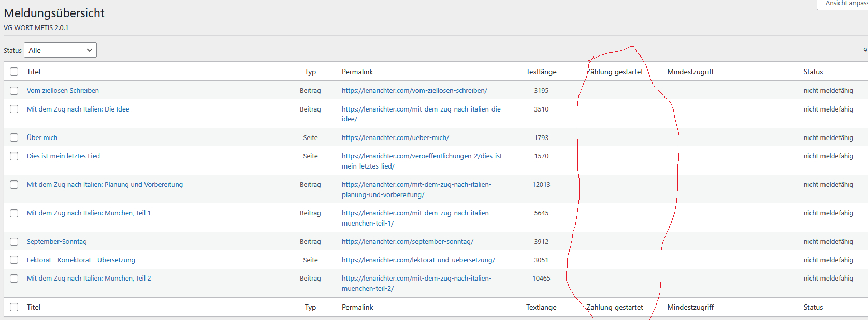Visit the ueber-mich permalink URL
This screenshot has height=320, width=868.
[x=395, y=137]
